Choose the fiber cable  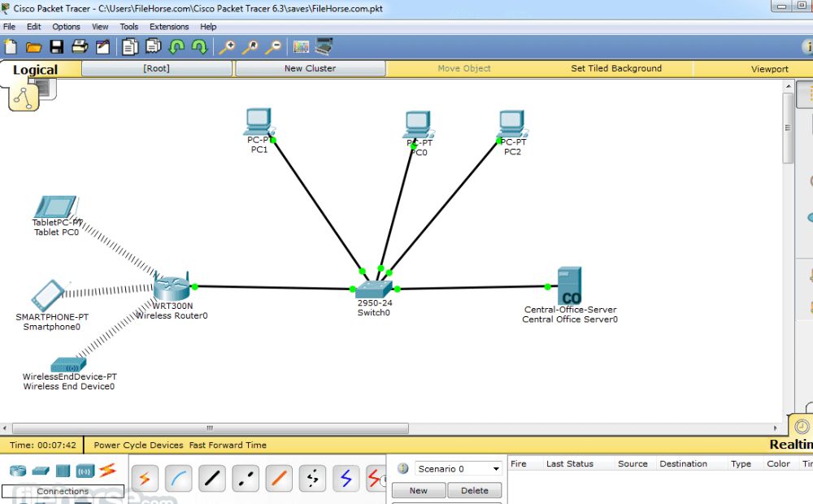[x=279, y=478]
